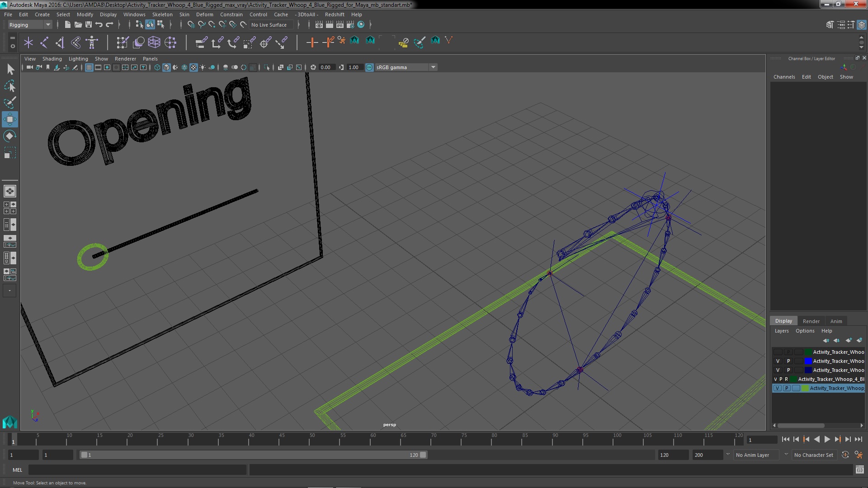Screen dimensions: 868x488
Task: Click the Save scene disk icon
Action: pos(89,24)
